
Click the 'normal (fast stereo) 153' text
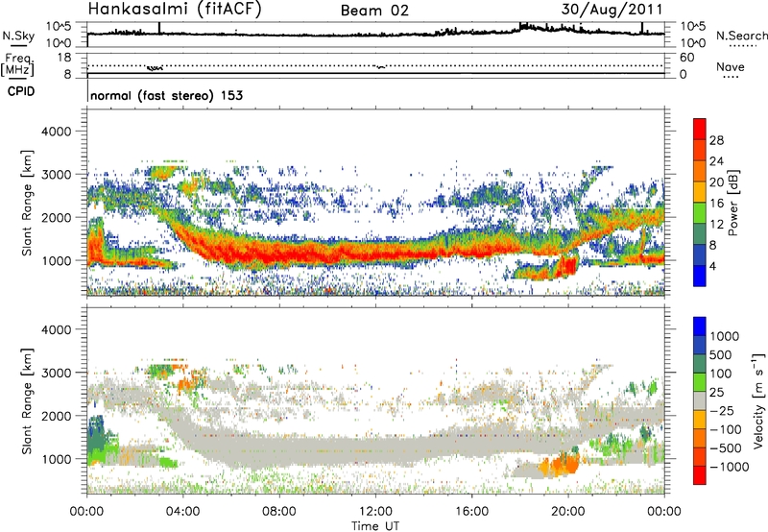point(166,95)
